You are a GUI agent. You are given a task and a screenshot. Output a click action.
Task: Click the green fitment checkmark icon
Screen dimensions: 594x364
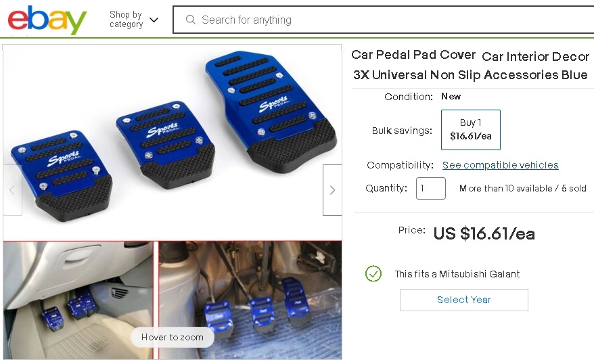coord(373,273)
